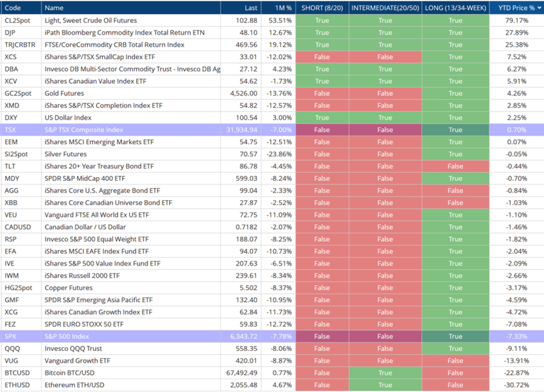Click Silver Futures 1M % value
The height and width of the screenshot is (392, 544).
tap(279, 154)
